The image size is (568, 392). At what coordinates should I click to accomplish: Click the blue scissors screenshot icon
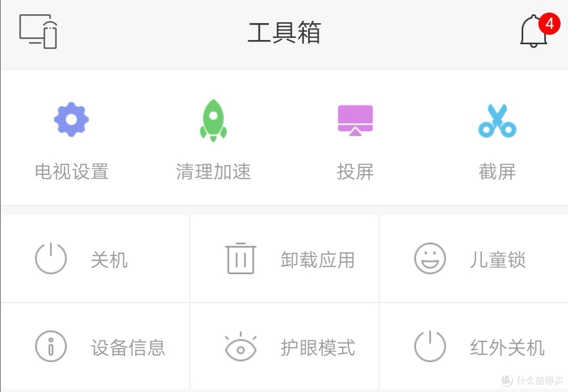point(497,120)
